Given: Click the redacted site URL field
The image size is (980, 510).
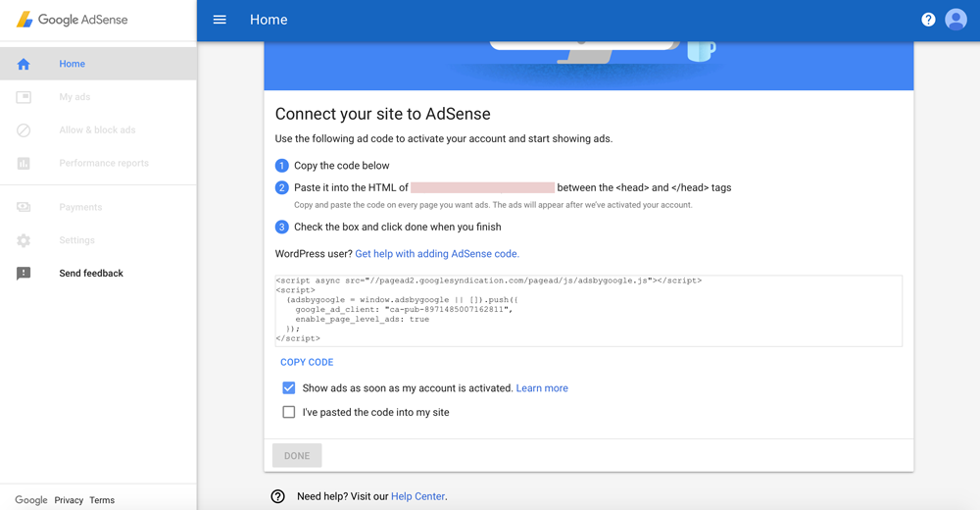Looking at the screenshot, I should coord(482,187).
